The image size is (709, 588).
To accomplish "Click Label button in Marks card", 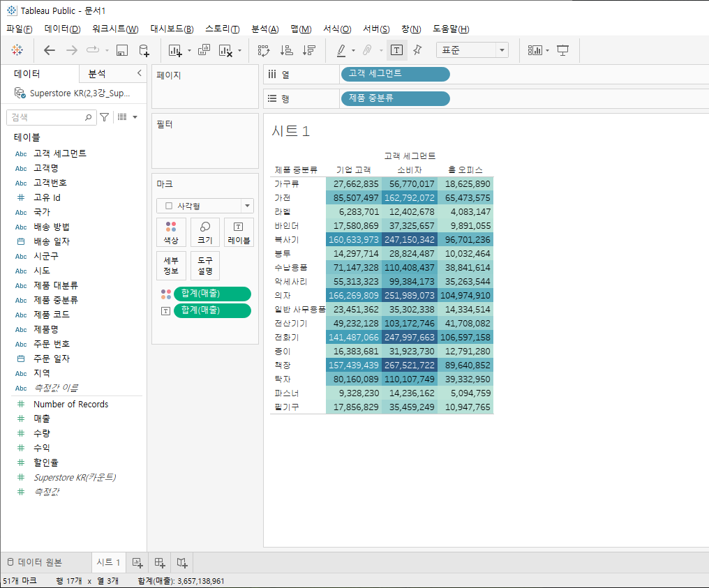I will click(x=239, y=232).
